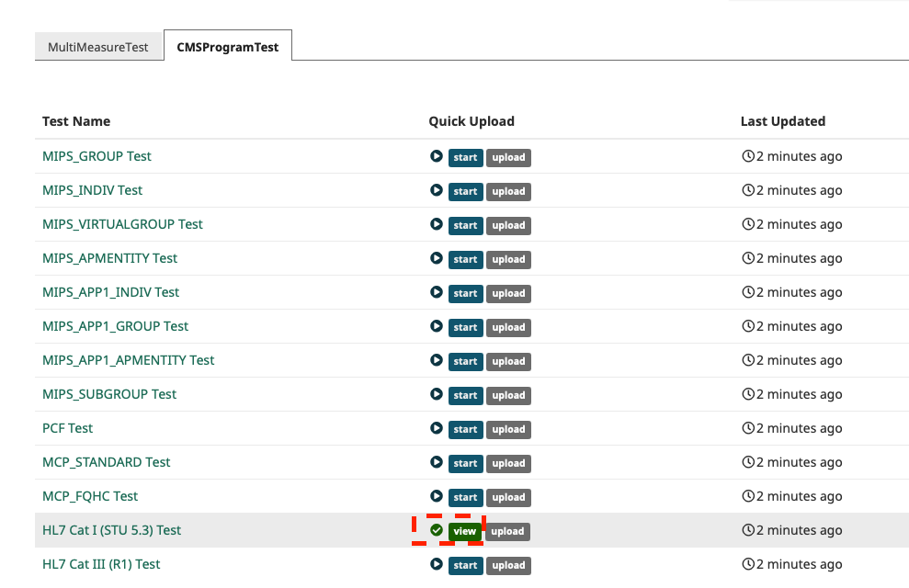The height and width of the screenshot is (588, 909).
Task: Select the CMSProgramTest tab
Action: [228, 46]
